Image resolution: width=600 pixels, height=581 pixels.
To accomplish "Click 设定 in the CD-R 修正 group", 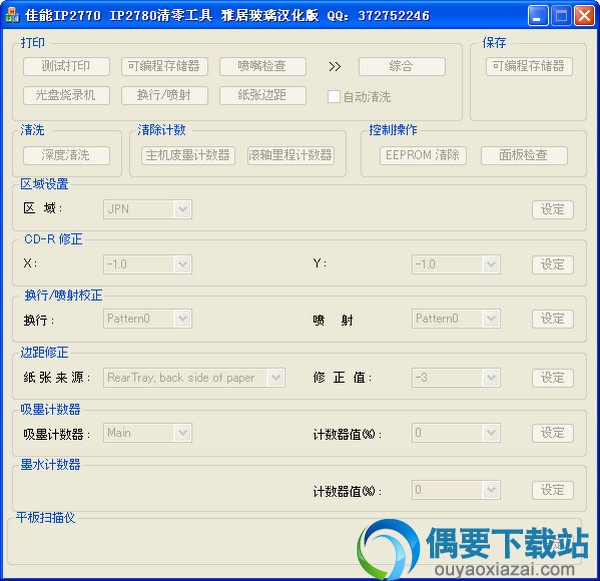I will pyautogui.click(x=553, y=264).
